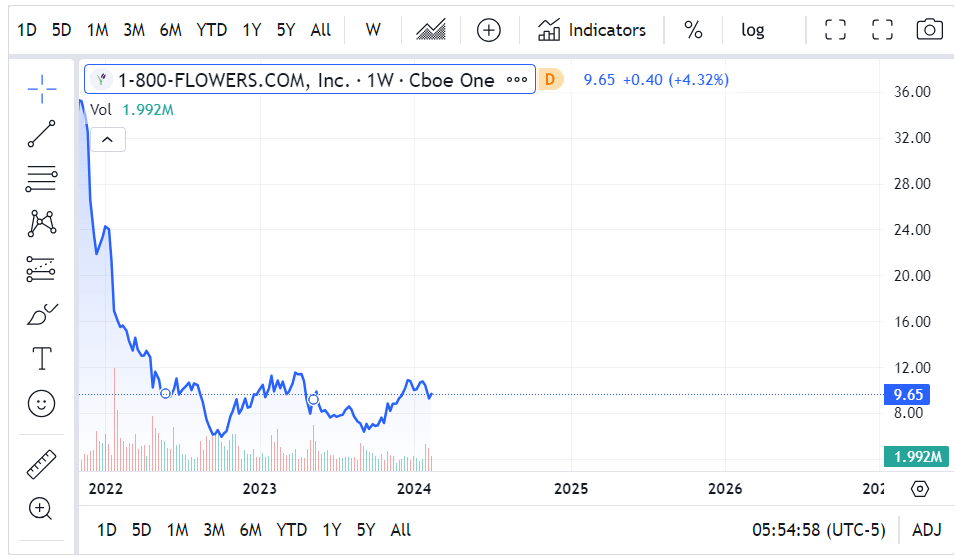Select the ruler measure tool

click(41, 464)
